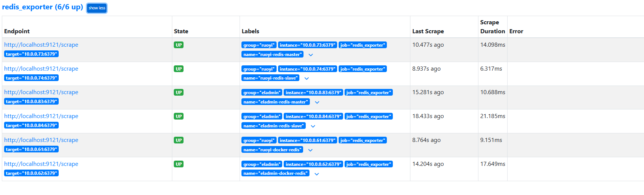Click the instance="10.0.0.83:6379" label badge
The height and width of the screenshot is (195, 644).
pos(313,93)
